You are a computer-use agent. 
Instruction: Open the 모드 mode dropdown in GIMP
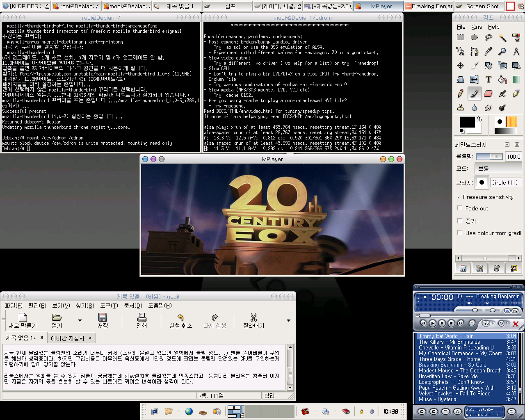[x=498, y=169]
